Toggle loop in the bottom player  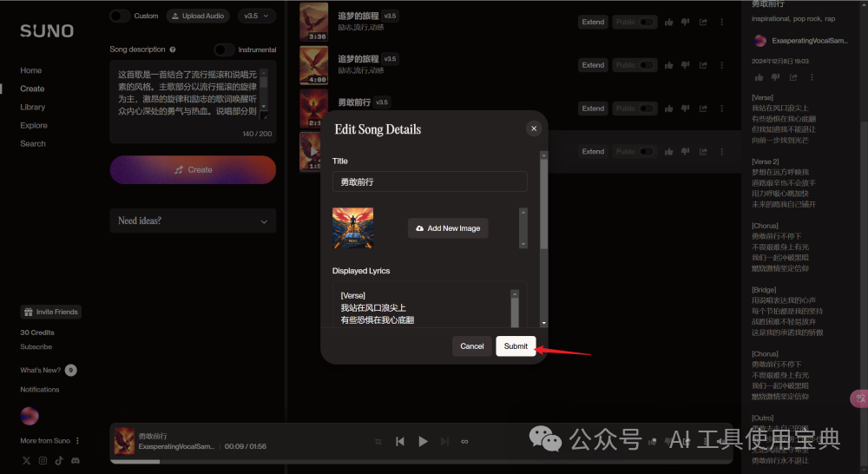(x=464, y=441)
